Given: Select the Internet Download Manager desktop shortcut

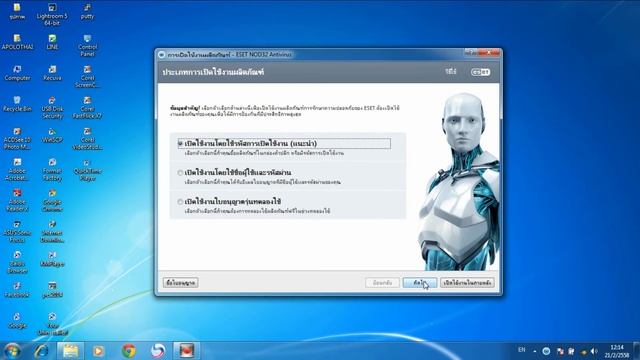Looking at the screenshot, I should pyautogui.click(x=52, y=232).
